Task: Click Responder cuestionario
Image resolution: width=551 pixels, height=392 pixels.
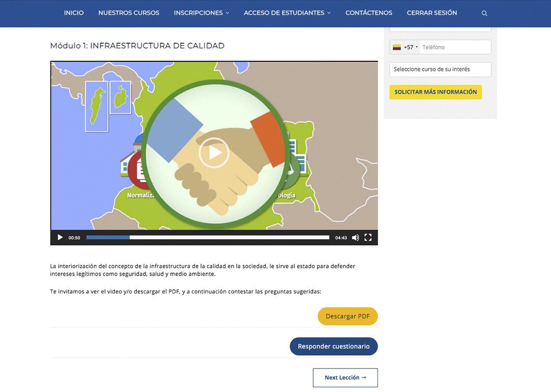Action: pos(334,346)
